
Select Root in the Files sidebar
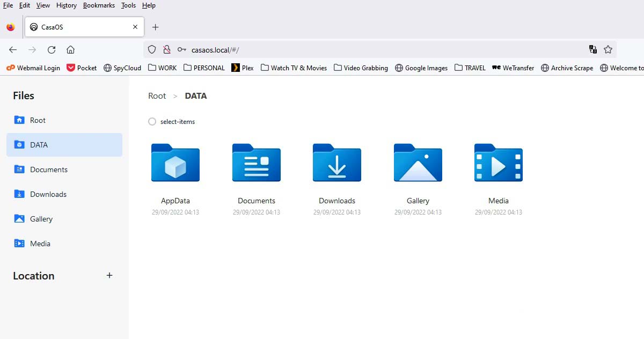[x=38, y=120]
